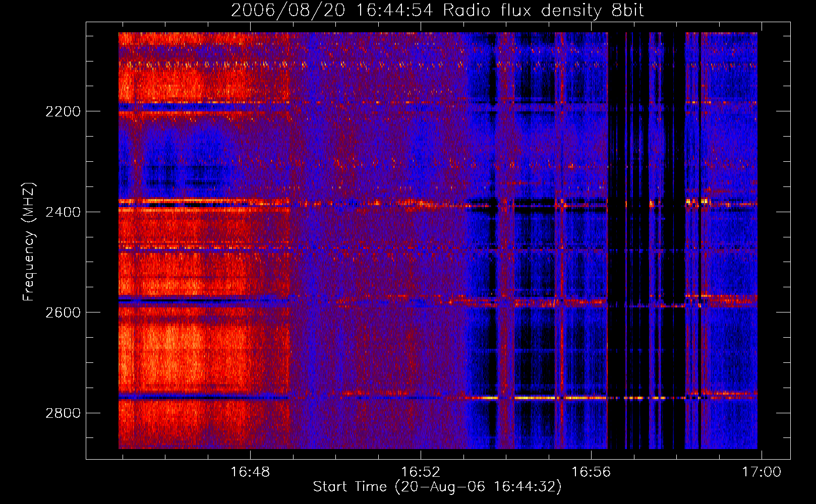Click the 2800 frequency tick label

tap(63, 413)
